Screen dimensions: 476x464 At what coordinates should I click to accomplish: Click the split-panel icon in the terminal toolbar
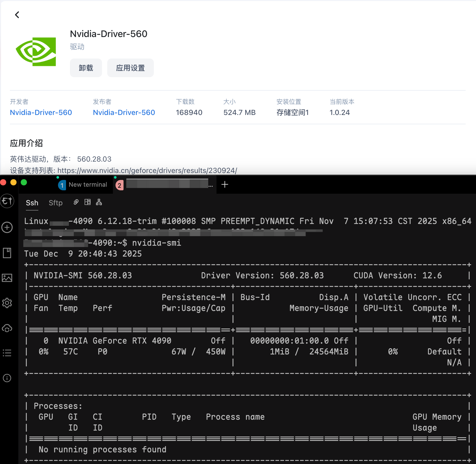(x=88, y=202)
